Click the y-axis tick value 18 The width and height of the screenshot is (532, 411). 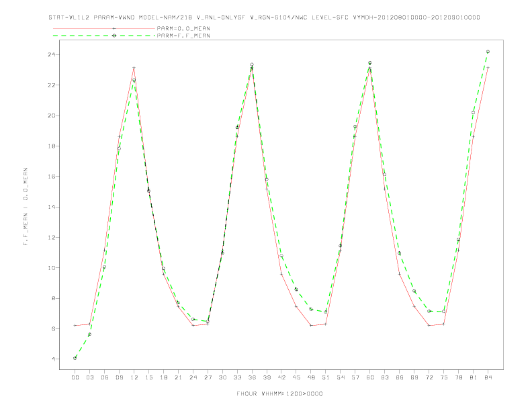point(52,146)
